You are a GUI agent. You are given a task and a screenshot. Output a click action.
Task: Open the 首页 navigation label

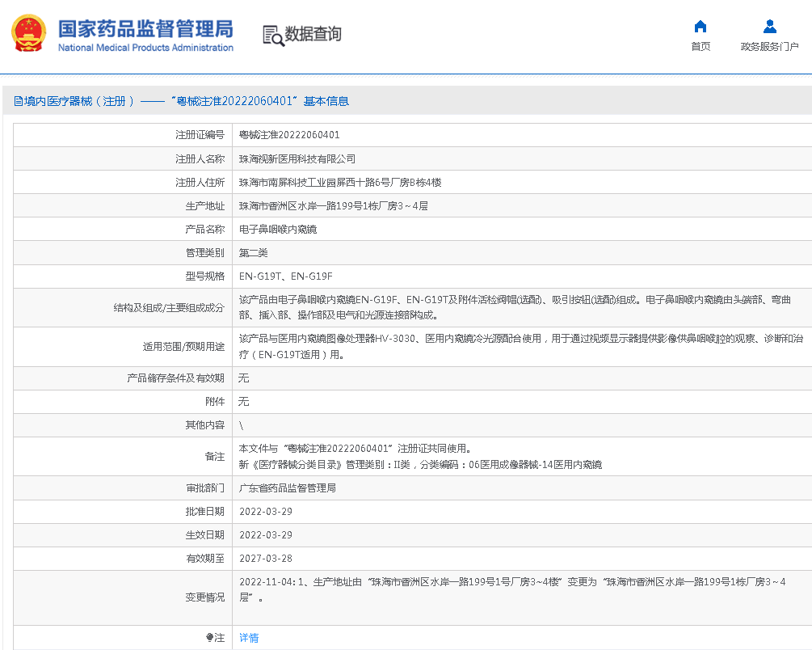pyautogui.click(x=701, y=47)
